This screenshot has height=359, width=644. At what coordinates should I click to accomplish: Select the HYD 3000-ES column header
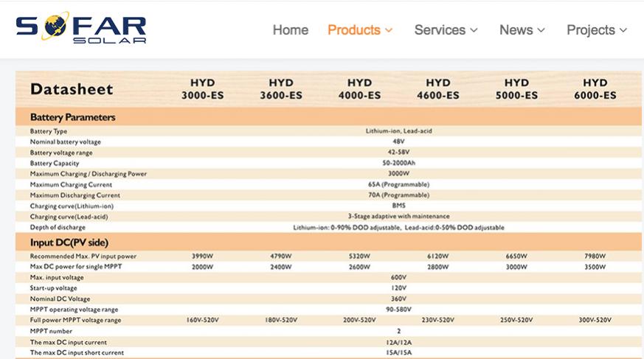202,89
